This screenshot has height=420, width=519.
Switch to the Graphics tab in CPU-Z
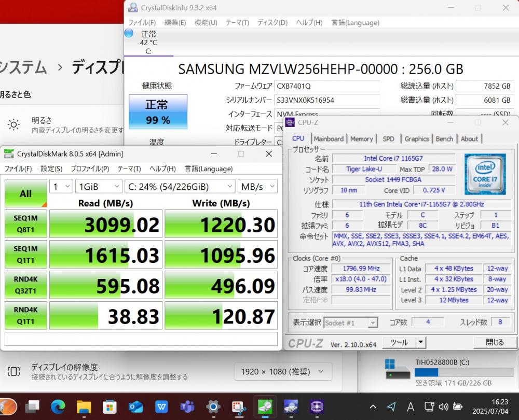tap(416, 139)
